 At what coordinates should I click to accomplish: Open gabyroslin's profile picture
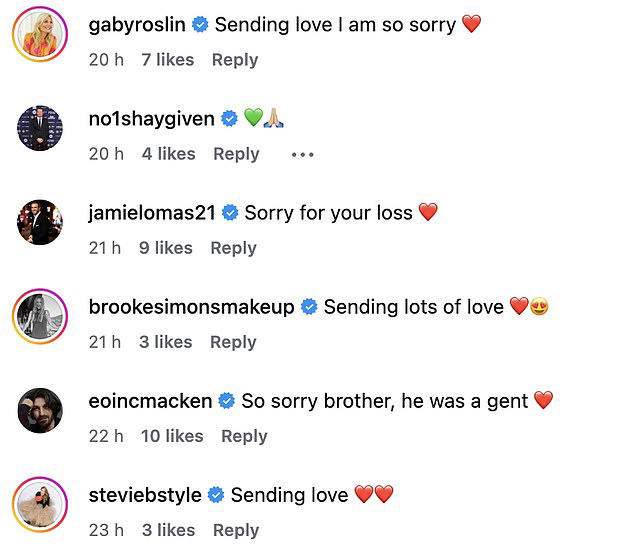40,37
